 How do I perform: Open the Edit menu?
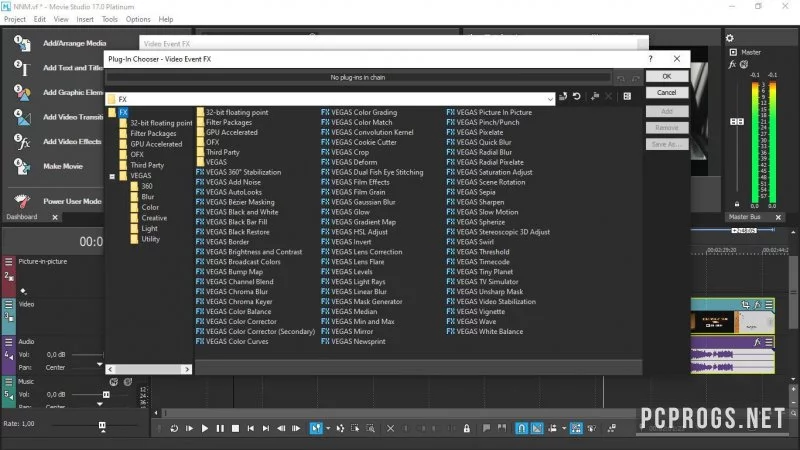point(39,19)
